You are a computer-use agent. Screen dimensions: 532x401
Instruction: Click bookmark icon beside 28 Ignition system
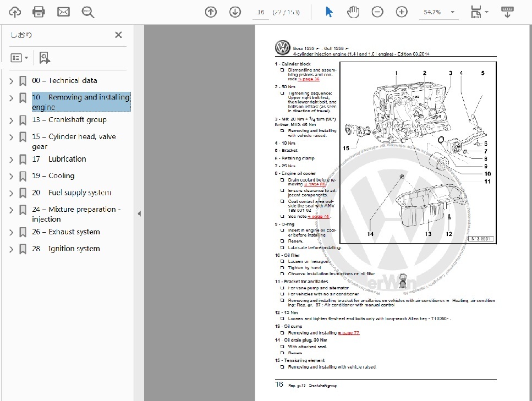(x=23, y=249)
